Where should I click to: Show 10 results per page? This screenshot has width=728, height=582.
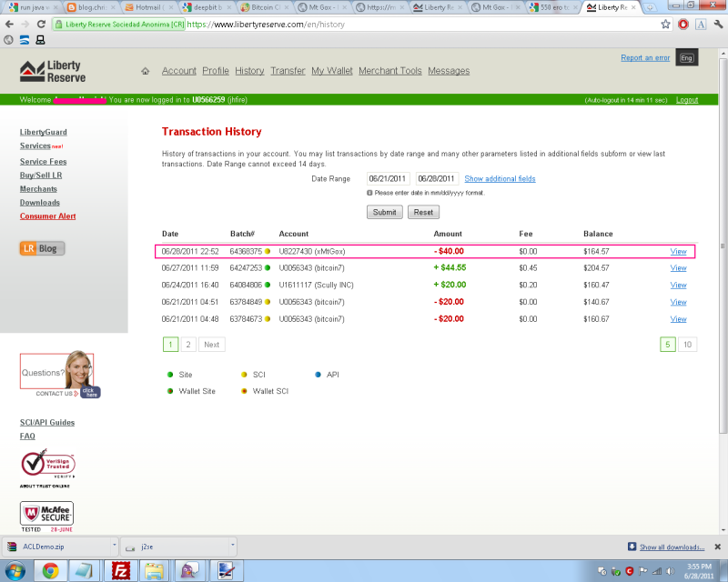click(x=688, y=345)
